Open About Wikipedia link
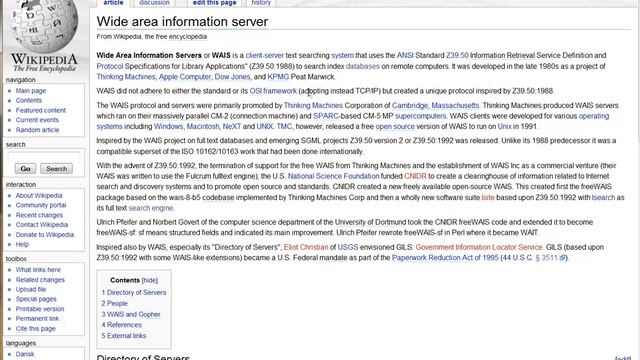 (39, 196)
